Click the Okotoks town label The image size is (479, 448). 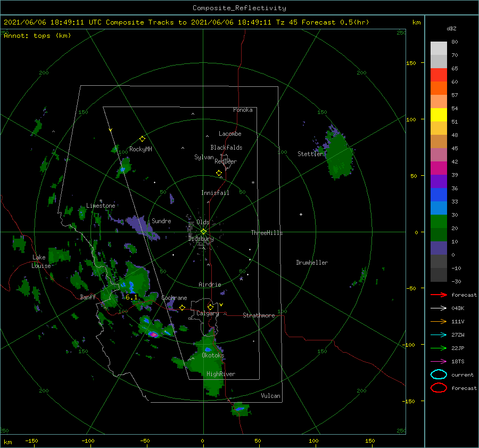click(213, 355)
